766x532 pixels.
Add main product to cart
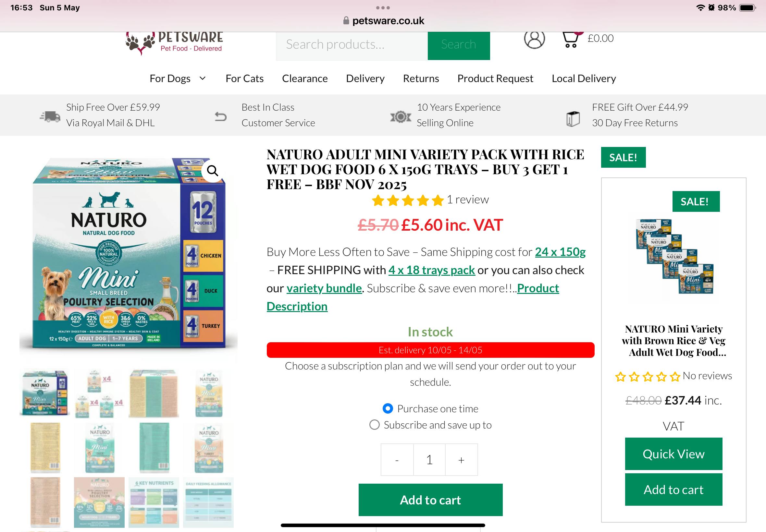[430, 500]
